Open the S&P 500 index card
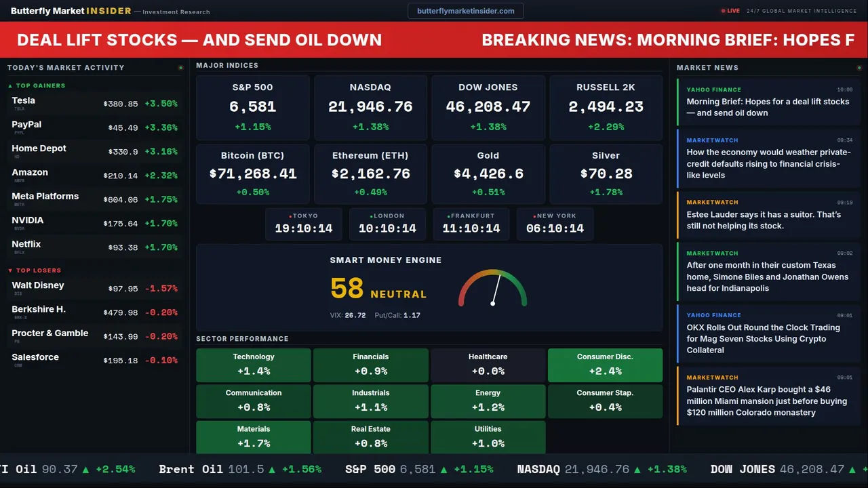868x488 pixels. 253,107
